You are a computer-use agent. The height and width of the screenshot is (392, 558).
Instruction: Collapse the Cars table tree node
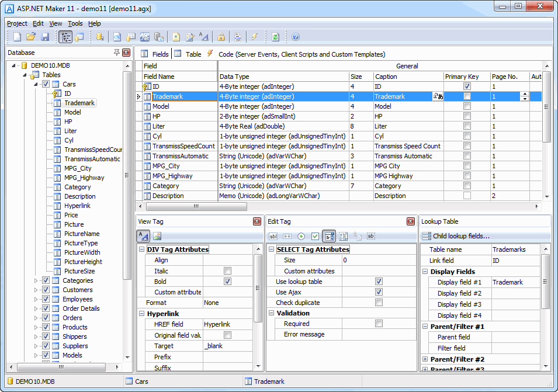pos(36,85)
